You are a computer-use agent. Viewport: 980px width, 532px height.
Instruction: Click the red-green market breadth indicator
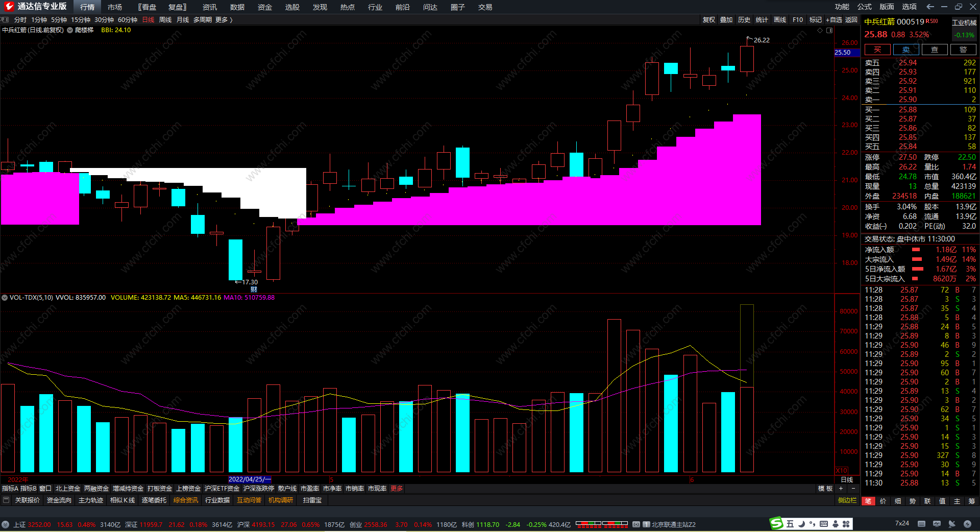tap(602, 524)
